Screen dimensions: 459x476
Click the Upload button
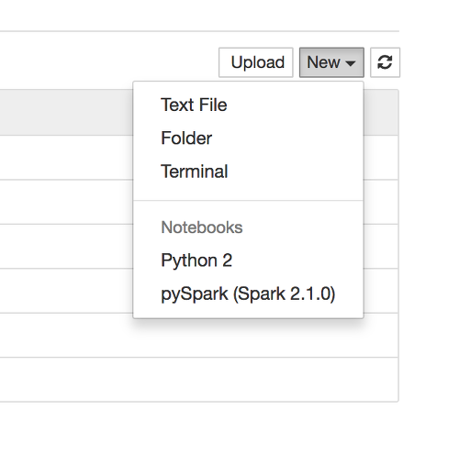pos(256,62)
